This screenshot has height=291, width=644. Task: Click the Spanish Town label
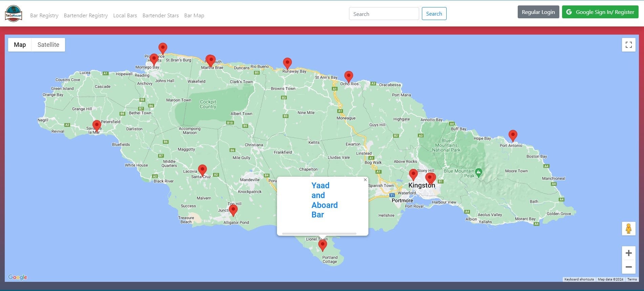coord(381,186)
